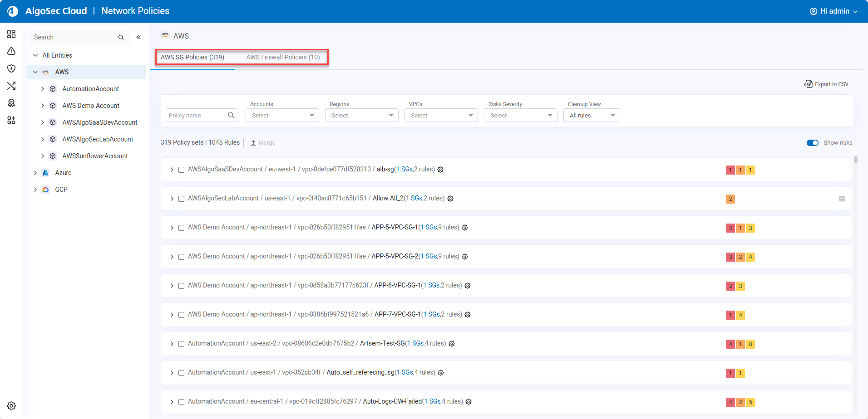The height and width of the screenshot is (419, 868).
Task: Select the AWS SG Policies tab
Action: [x=192, y=57]
